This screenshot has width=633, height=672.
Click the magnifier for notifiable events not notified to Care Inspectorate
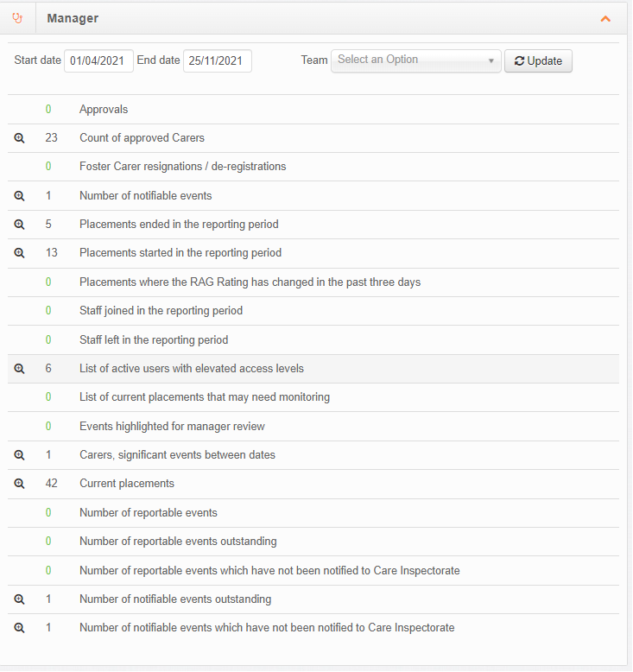pos(19,628)
